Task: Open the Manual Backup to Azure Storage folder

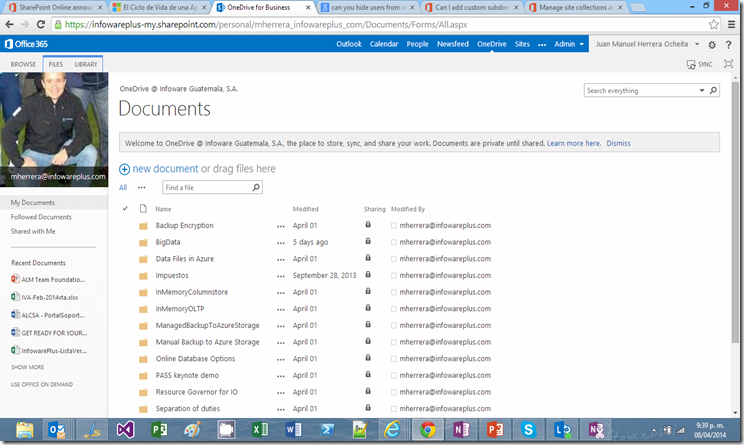Action: coord(207,342)
